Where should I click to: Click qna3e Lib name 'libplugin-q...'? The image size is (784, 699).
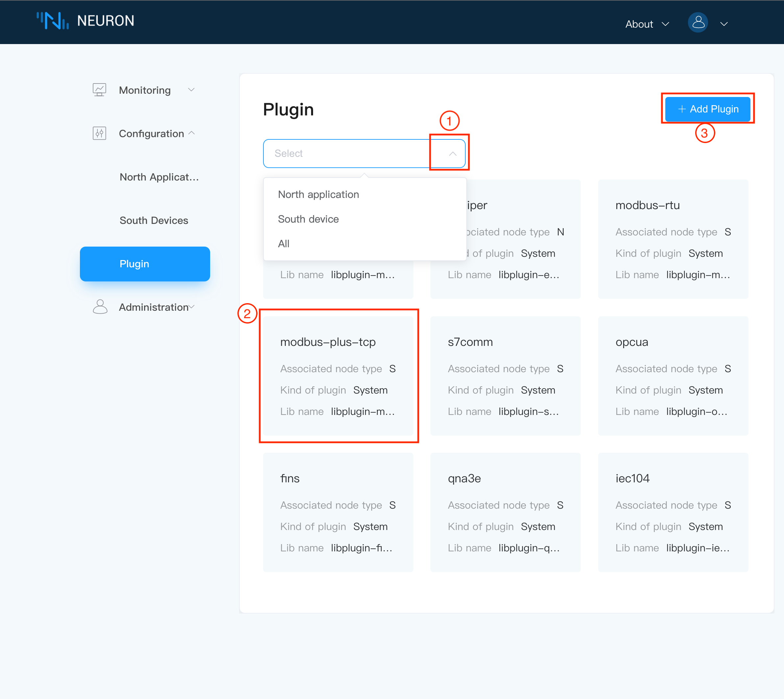click(x=529, y=548)
